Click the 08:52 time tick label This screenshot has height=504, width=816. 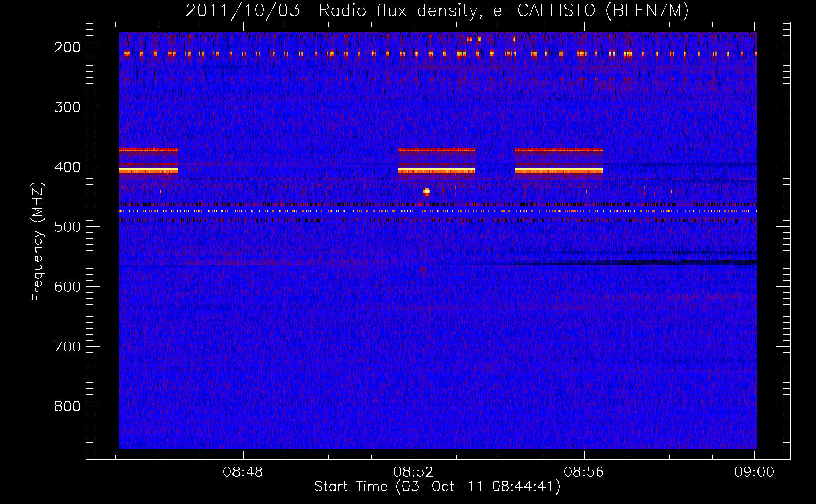point(414,472)
